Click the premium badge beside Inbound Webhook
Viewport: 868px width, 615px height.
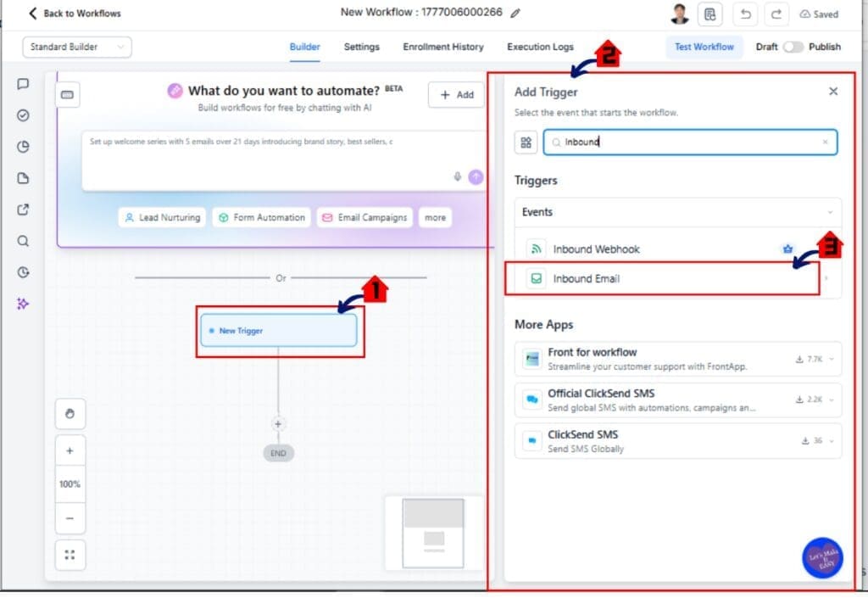(787, 249)
